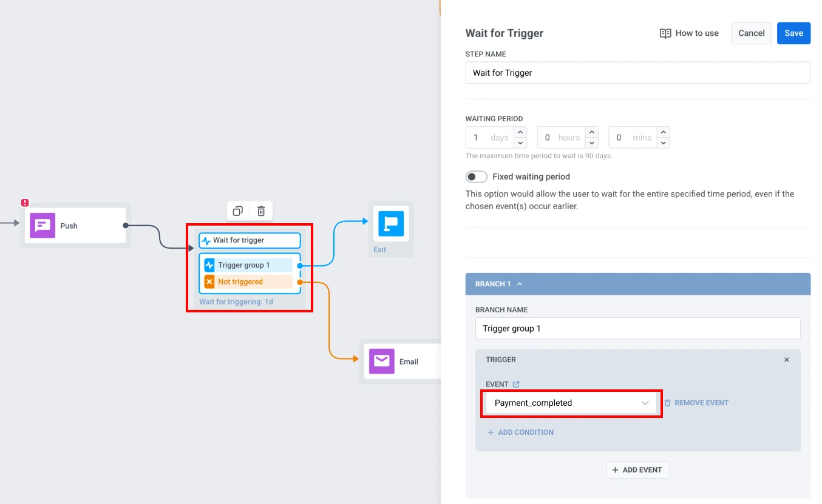This screenshot has width=822, height=504.
Task: Click the trash icon to delete the Wait node
Action: pos(261,211)
